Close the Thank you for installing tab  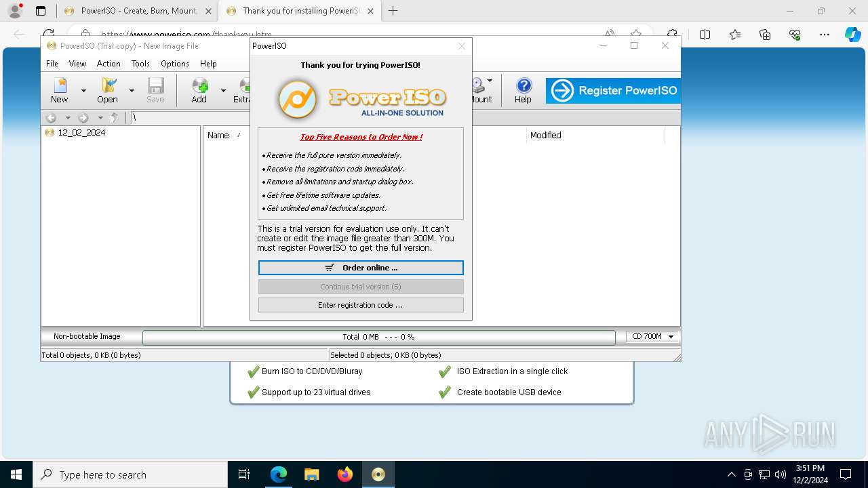click(x=371, y=11)
